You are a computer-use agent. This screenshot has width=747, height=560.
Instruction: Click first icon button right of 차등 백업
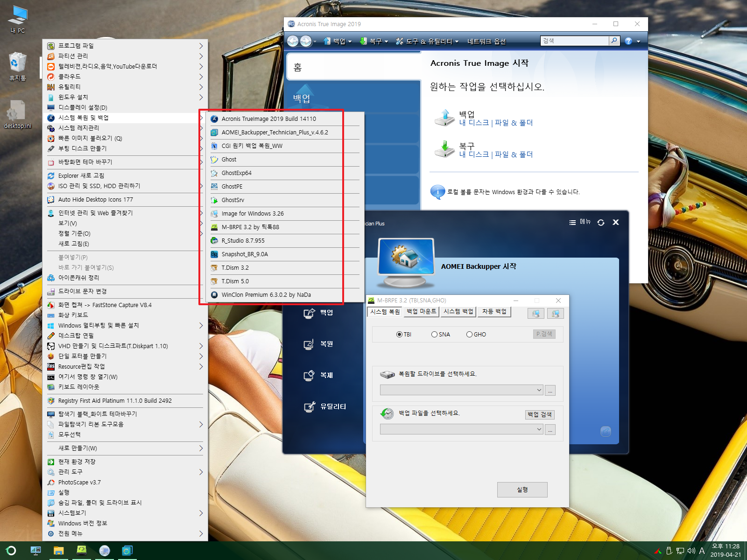click(x=536, y=313)
